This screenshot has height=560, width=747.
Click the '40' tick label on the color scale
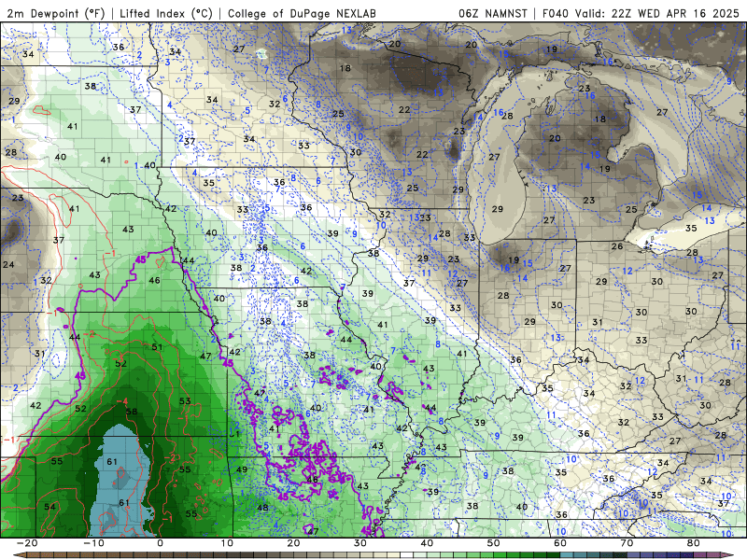point(427,543)
